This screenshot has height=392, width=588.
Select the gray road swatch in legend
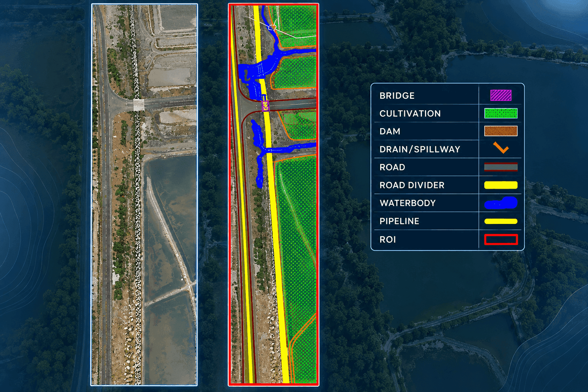tap(501, 167)
